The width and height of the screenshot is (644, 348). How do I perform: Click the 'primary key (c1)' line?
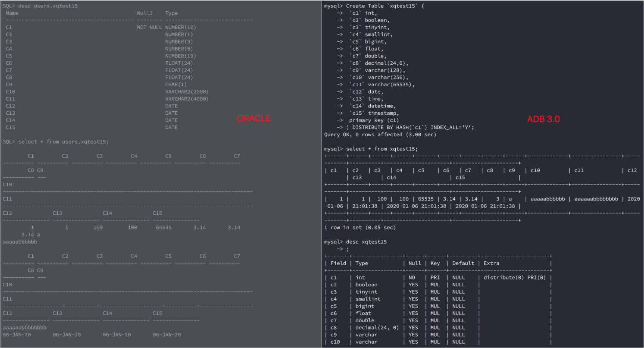pyautogui.click(x=374, y=120)
